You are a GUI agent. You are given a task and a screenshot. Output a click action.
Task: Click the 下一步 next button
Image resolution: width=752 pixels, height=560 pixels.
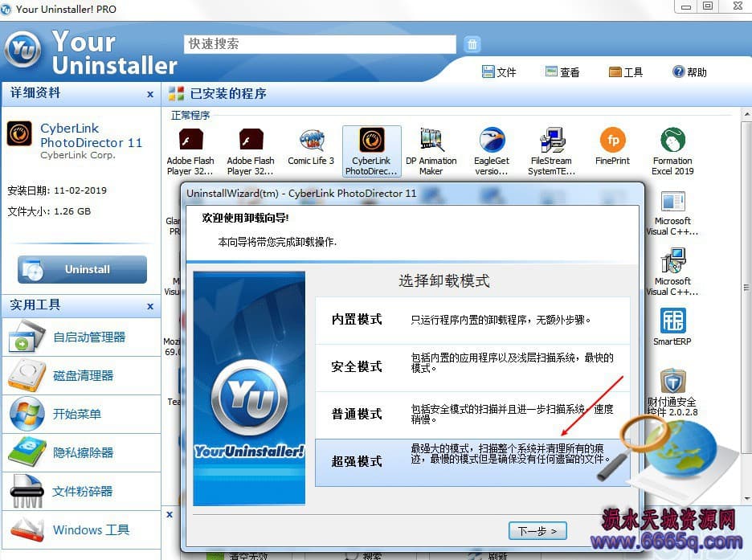pyautogui.click(x=537, y=531)
